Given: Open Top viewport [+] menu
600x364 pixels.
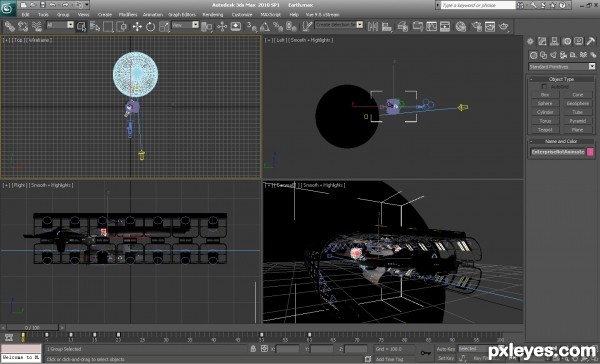Looking at the screenshot, I should point(6,40).
